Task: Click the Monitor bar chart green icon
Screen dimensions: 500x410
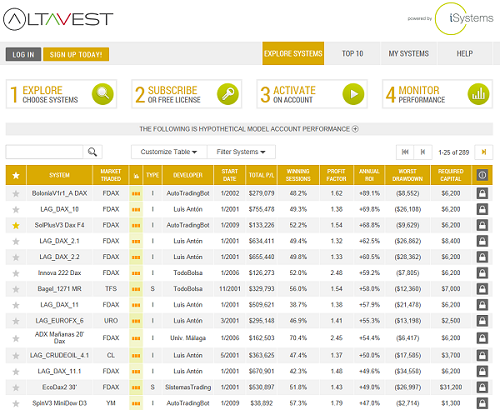Action: pyautogui.click(x=479, y=94)
